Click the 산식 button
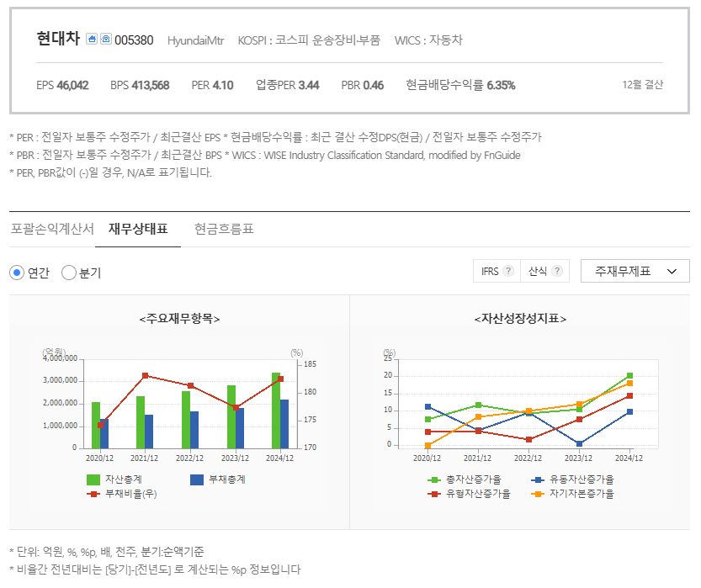Screen dimensions: 701x588 coord(545,271)
